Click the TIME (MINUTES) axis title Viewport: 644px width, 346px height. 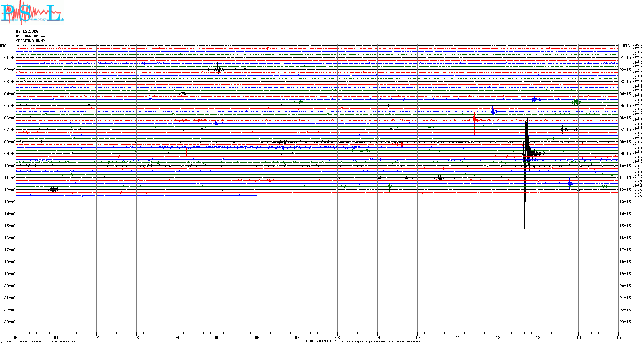click(321, 341)
